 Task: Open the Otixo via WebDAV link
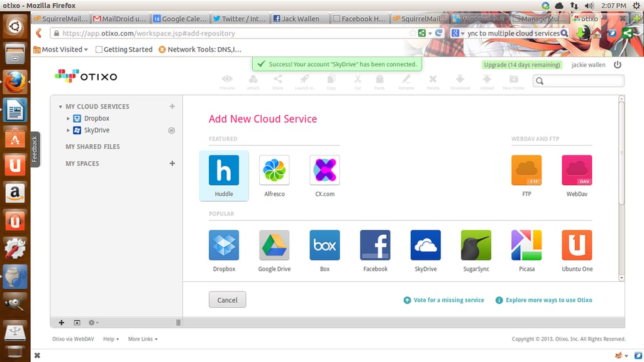coord(73,339)
